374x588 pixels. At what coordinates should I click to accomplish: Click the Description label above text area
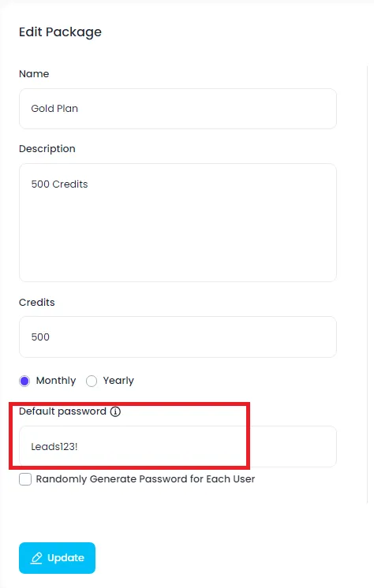click(47, 149)
